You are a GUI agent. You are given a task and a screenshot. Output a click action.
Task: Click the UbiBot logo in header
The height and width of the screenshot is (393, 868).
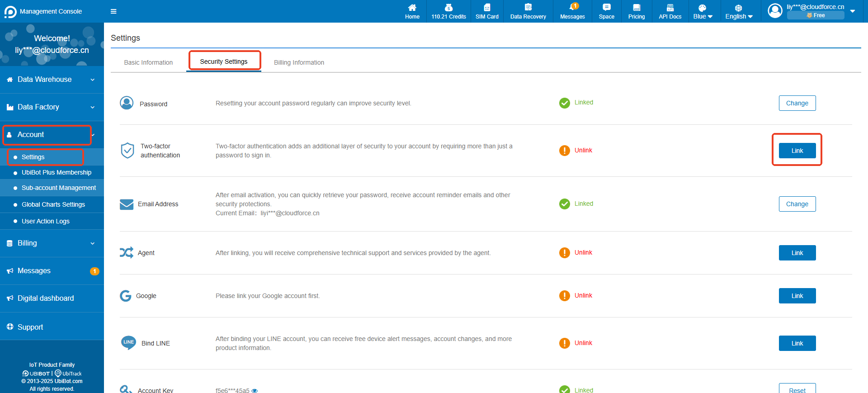(10, 11)
